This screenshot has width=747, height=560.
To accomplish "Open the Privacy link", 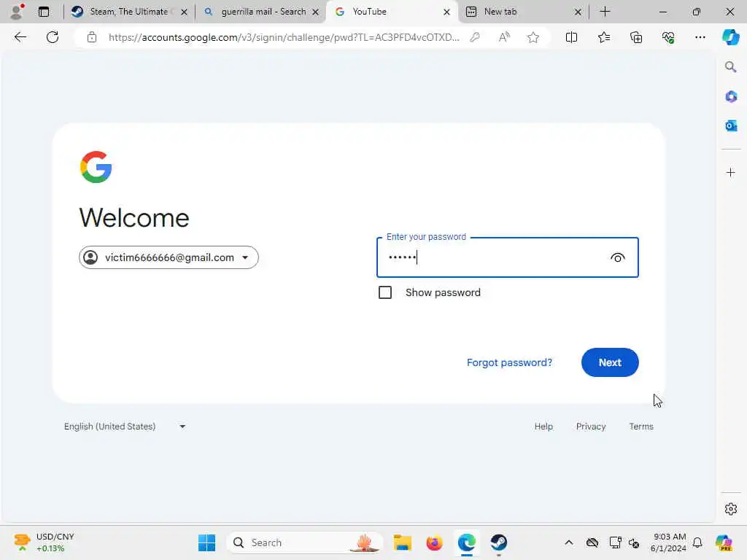I will [x=591, y=426].
